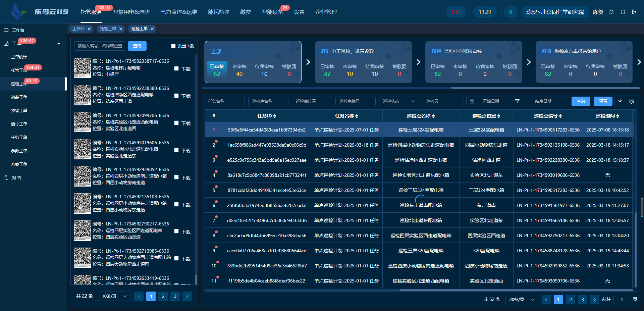Viewport: 644px width, 311px height.
Task: Tick download checkbox for 巡检实验区北走道西配电箱
Action: coord(176,123)
